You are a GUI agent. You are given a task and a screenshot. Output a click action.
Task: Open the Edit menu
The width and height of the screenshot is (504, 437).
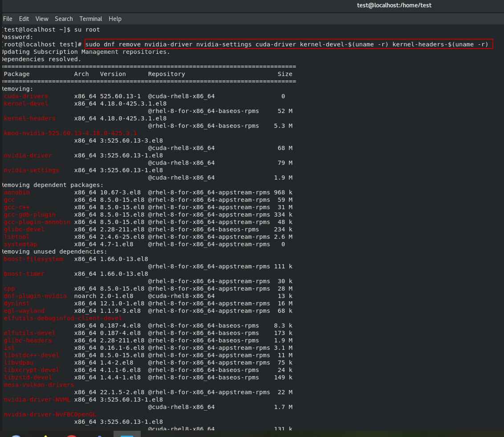point(24,19)
